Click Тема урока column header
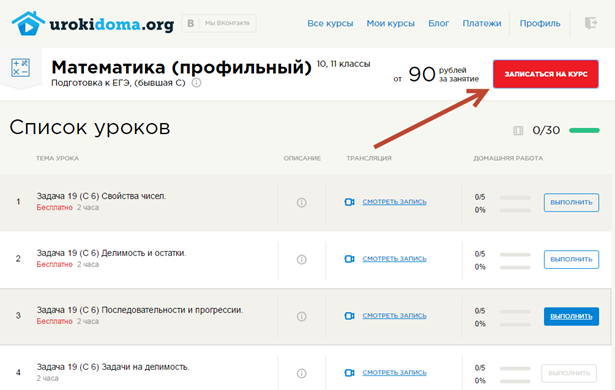 (57, 158)
